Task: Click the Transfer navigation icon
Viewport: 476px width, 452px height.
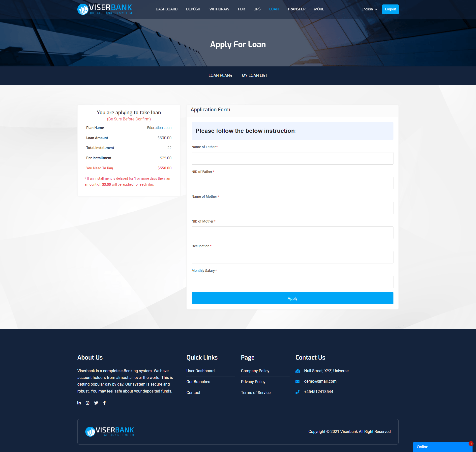Action: tap(296, 9)
